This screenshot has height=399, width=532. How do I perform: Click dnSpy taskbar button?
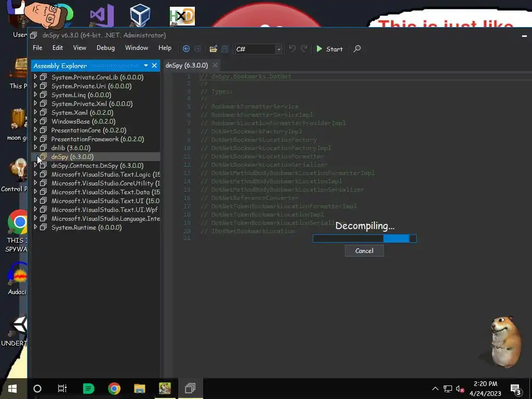(190, 389)
